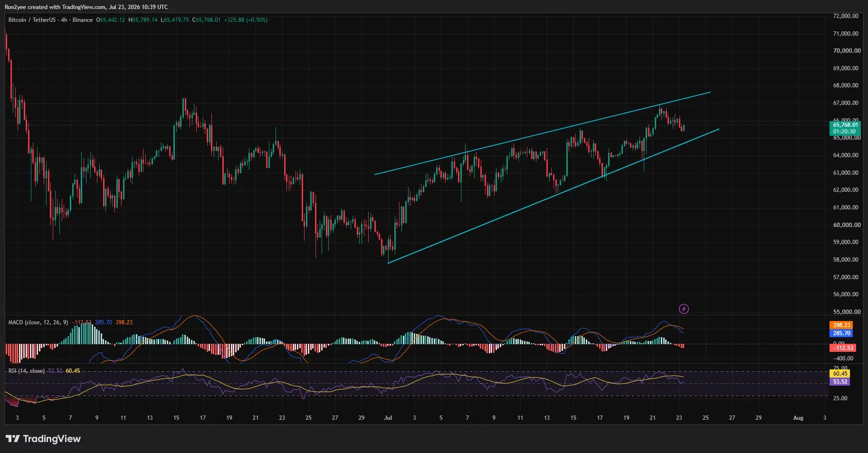Click the Jul label on the time axis
Viewport: 868px width, 453px height.
coord(388,418)
